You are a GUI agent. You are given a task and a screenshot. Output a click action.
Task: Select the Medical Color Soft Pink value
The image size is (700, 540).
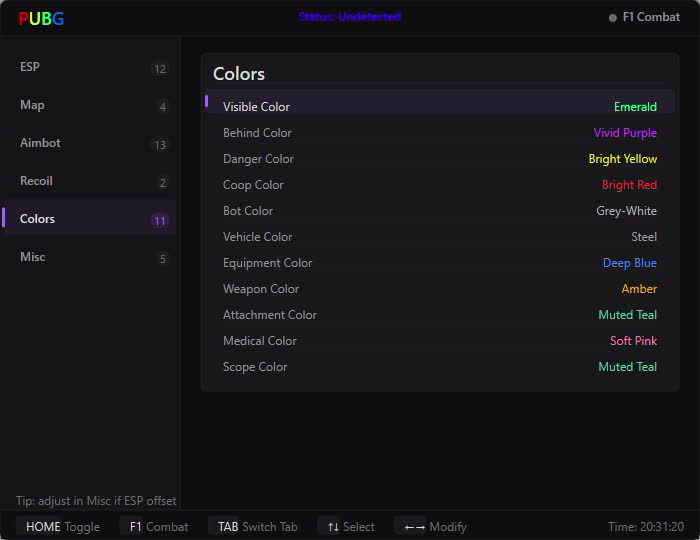pos(633,341)
